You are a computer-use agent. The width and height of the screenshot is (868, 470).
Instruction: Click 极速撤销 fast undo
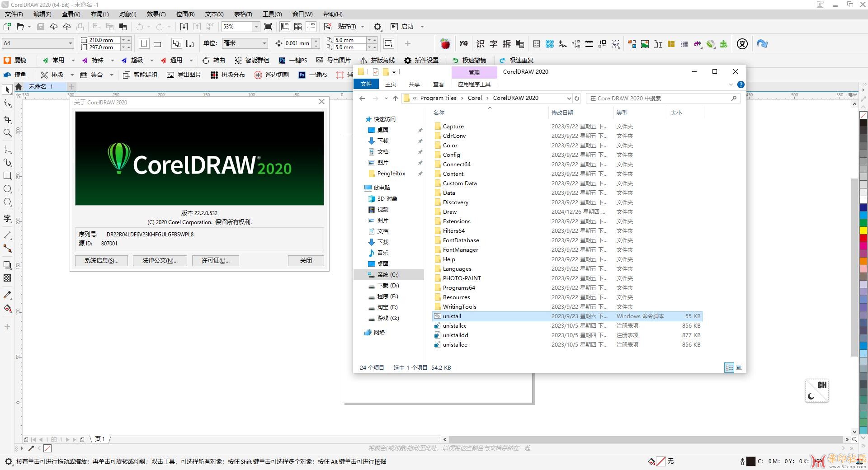[x=469, y=60]
